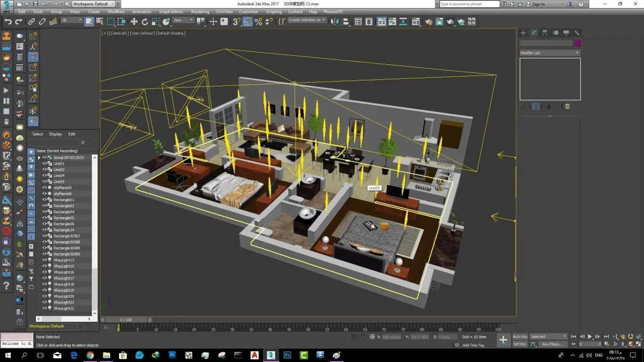Click the Undo arrow in main toolbar

coord(8,21)
